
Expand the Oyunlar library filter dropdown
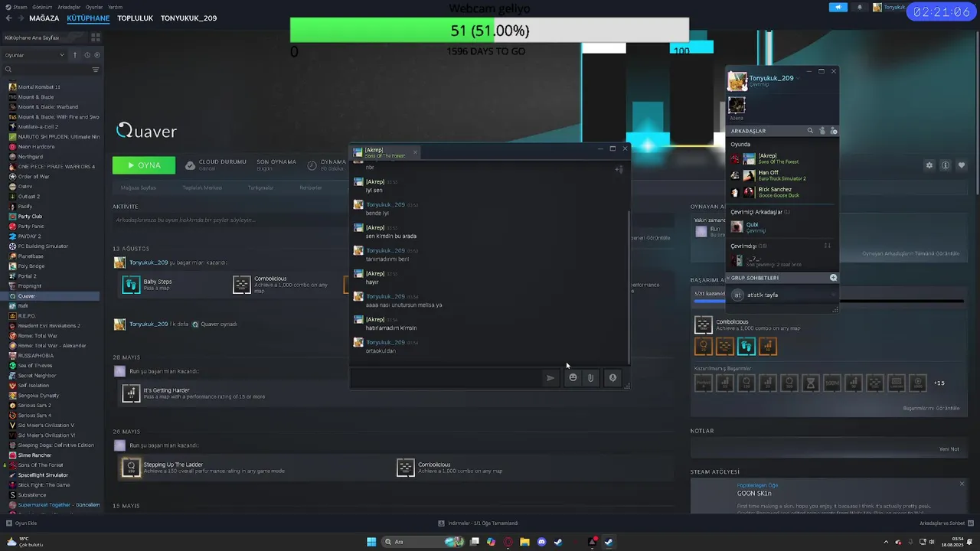[x=34, y=55]
